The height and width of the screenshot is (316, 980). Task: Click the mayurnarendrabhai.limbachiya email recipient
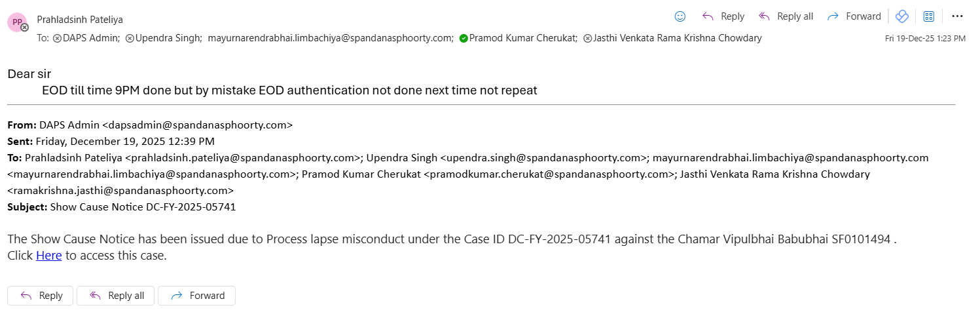[x=331, y=38]
